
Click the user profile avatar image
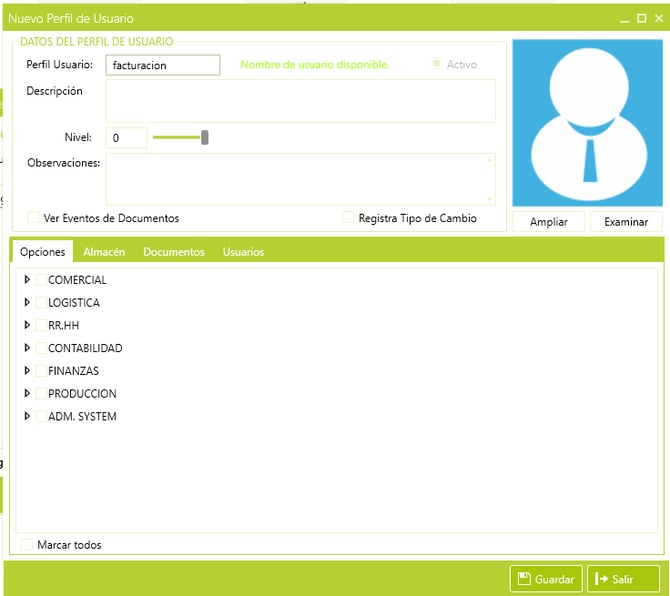[x=586, y=123]
